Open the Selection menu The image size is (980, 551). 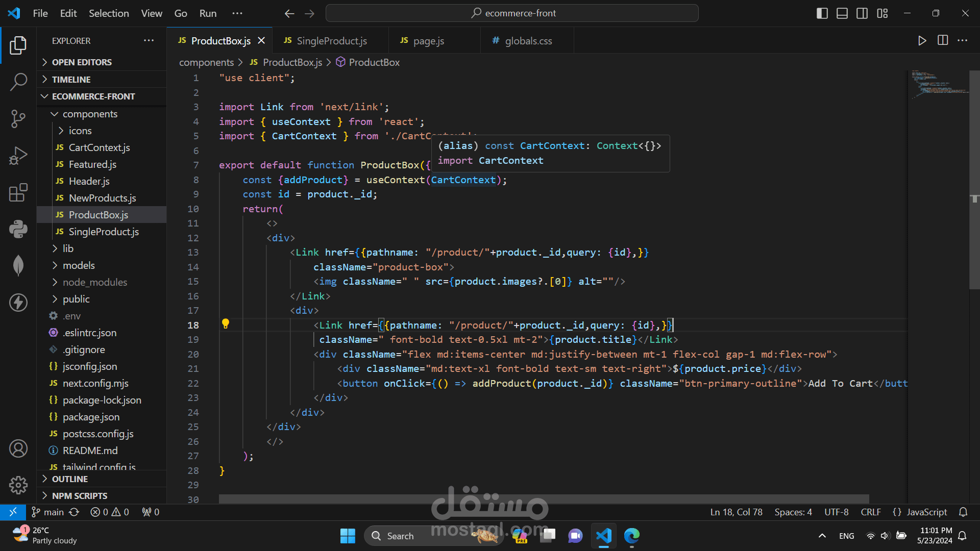click(109, 13)
